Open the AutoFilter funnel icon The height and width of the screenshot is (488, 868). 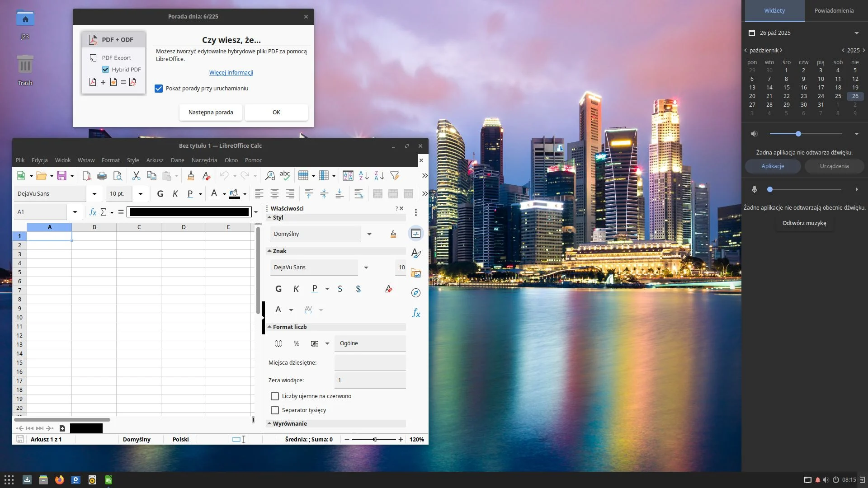coord(394,176)
